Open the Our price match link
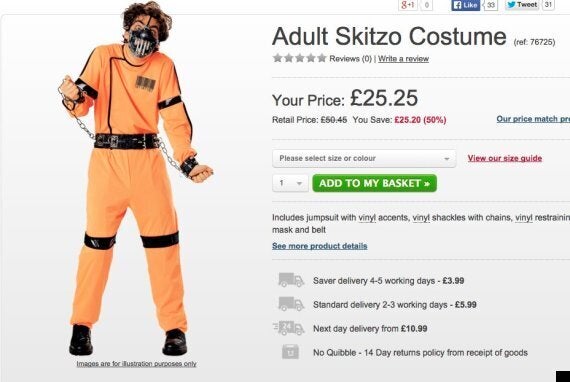 tap(533, 119)
